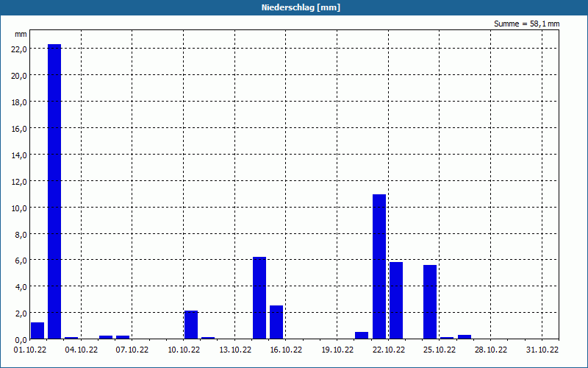The width and height of the screenshot is (588, 368).
Task: Click the 4,0 y-axis value
Action: (x=21, y=287)
